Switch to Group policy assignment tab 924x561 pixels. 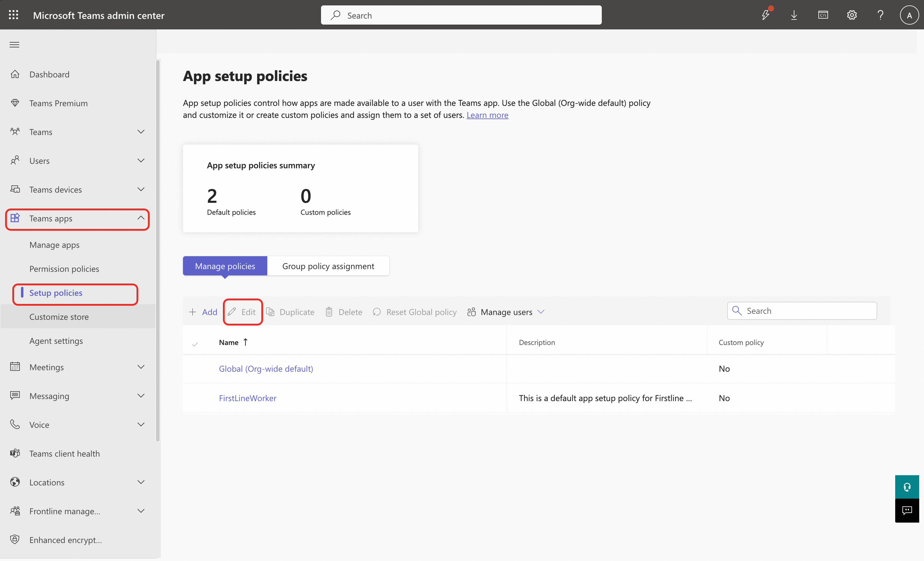(328, 266)
